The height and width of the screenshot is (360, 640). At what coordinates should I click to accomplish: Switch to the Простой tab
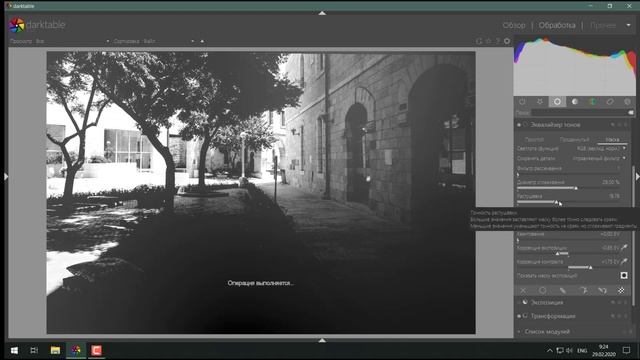coord(534,140)
